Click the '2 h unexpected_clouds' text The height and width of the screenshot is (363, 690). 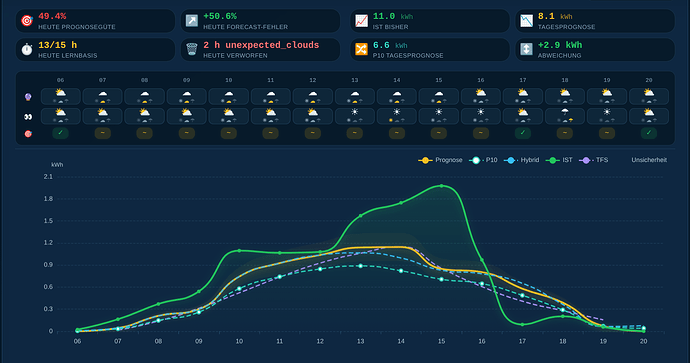click(x=261, y=45)
